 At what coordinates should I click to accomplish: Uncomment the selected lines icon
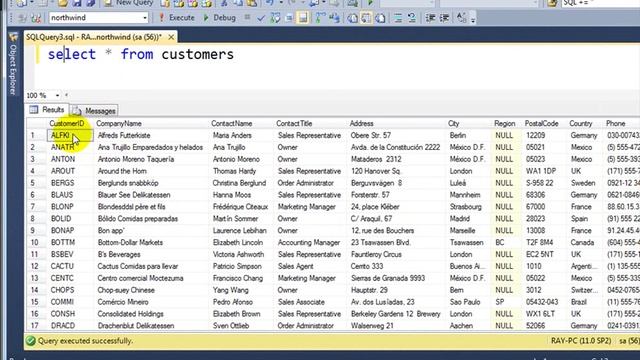[x=412, y=18]
